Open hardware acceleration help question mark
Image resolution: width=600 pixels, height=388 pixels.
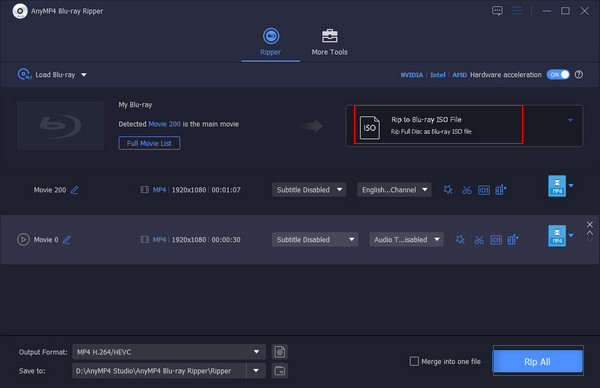(x=579, y=75)
